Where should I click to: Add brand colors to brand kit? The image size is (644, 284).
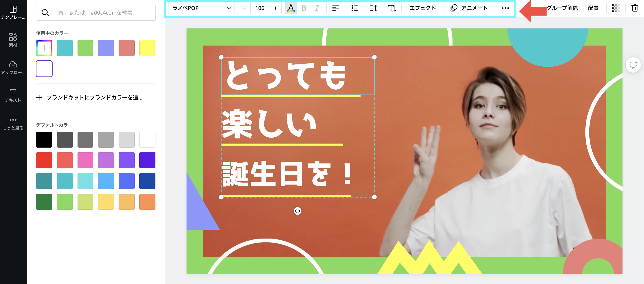(x=89, y=98)
